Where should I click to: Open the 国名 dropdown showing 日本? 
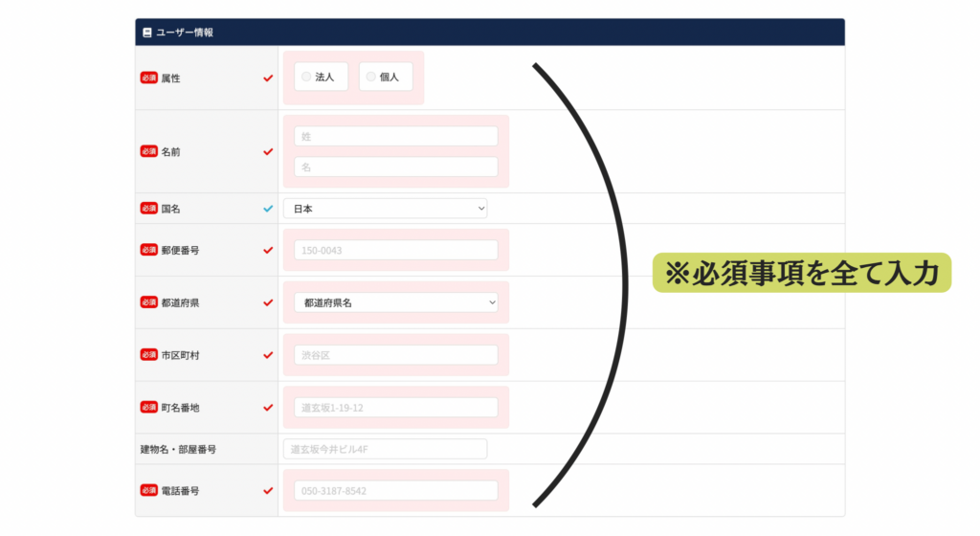385,209
